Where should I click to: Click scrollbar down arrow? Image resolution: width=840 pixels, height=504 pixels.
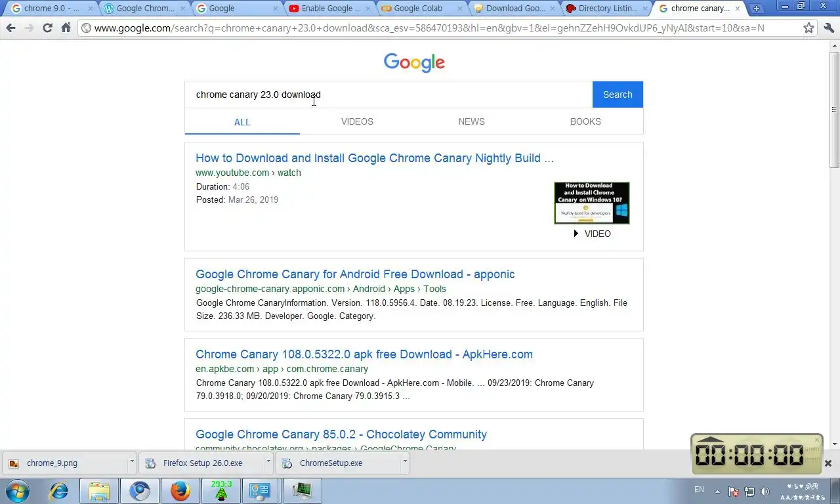pyautogui.click(x=835, y=444)
